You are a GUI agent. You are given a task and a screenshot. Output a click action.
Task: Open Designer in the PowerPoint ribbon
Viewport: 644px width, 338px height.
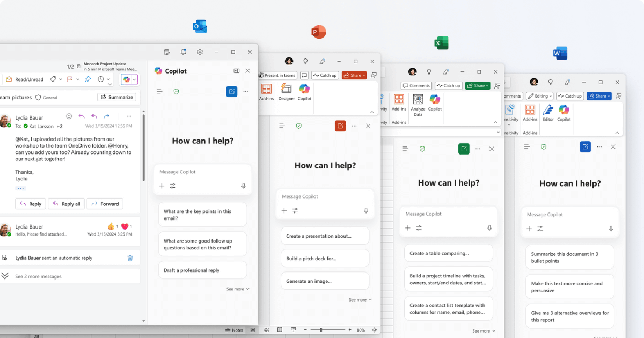(x=286, y=91)
